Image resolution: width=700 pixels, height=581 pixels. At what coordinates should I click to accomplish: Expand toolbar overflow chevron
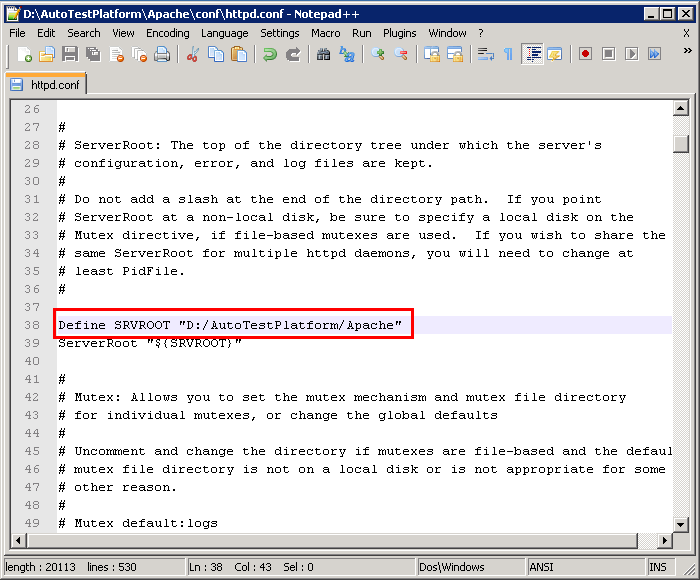click(688, 51)
